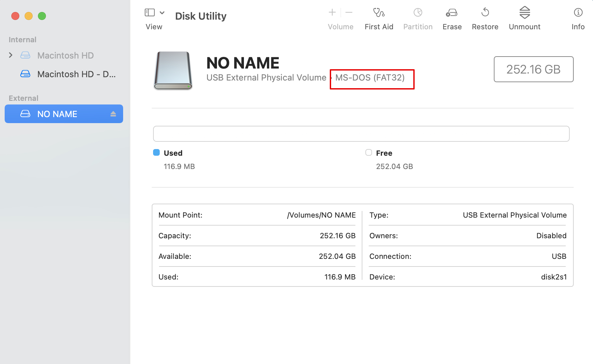Select Macintosh HD - Data volume

(77, 74)
